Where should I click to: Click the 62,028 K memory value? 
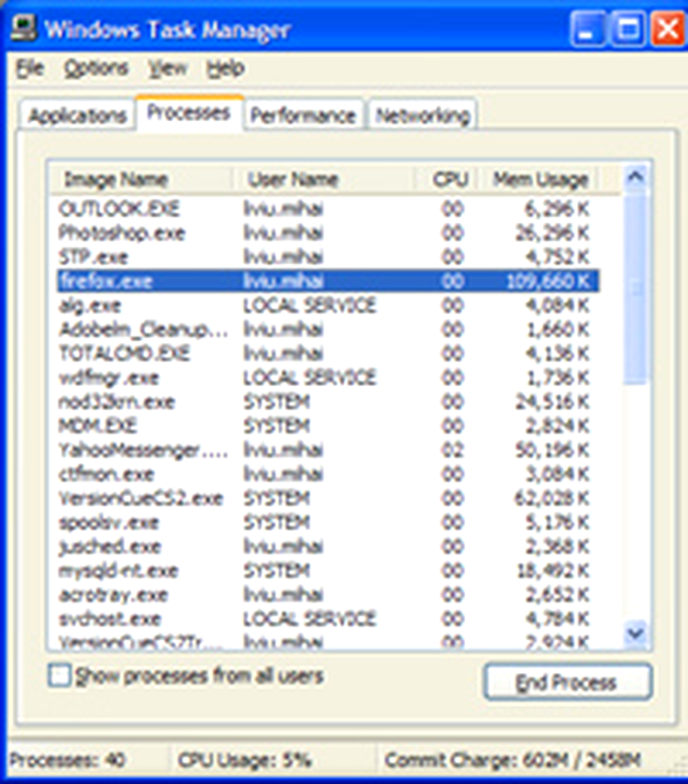[x=552, y=498]
